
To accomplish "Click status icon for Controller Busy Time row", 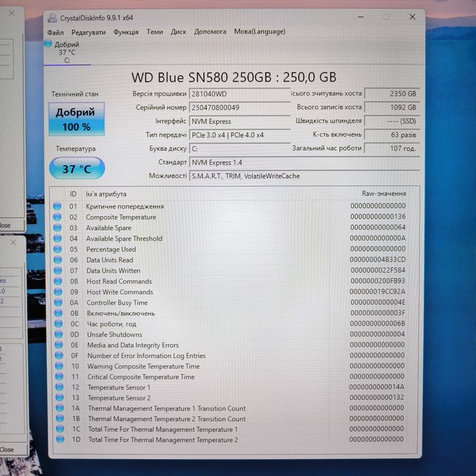I will 58,303.
